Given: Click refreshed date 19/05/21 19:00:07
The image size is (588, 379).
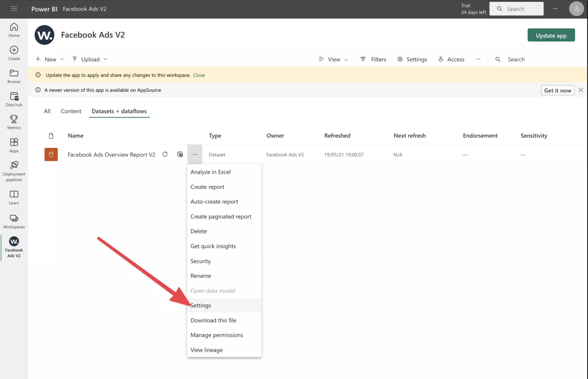Looking at the screenshot, I should pyautogui.click(x=344, y=155).
